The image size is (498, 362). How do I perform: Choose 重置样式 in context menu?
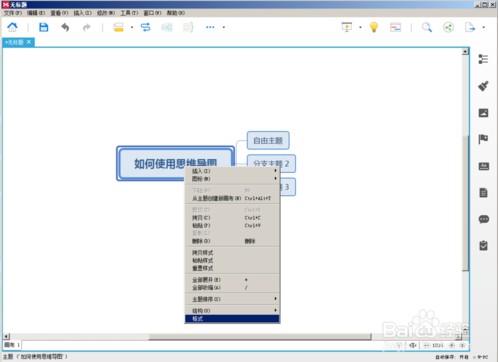click(x=232, y=268)
